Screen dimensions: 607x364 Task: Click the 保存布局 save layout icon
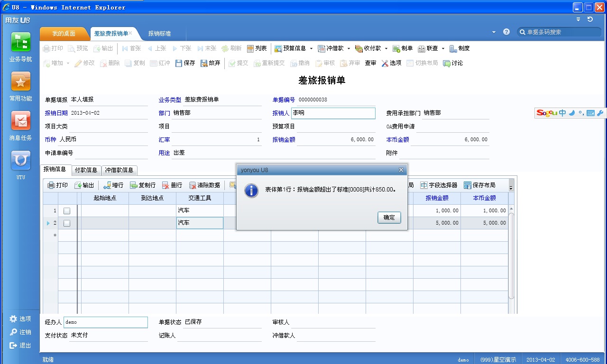[x=468, y=185]
